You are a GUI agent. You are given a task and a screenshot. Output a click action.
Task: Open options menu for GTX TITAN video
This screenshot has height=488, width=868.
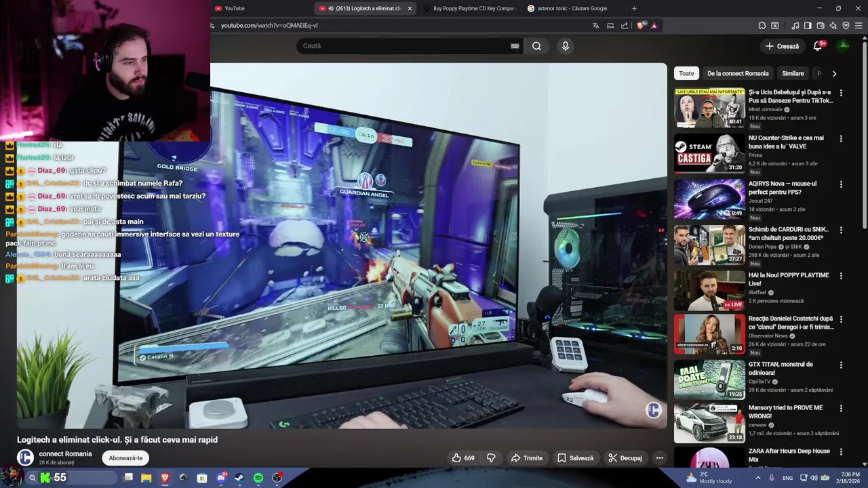(x=841, y=365)
